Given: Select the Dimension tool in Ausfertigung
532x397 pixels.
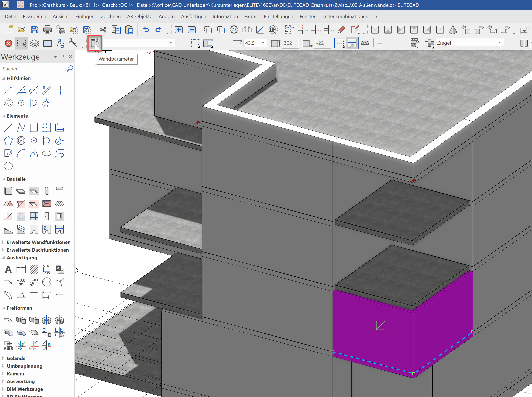Looking at the screenshot, I should click(21, 269).
